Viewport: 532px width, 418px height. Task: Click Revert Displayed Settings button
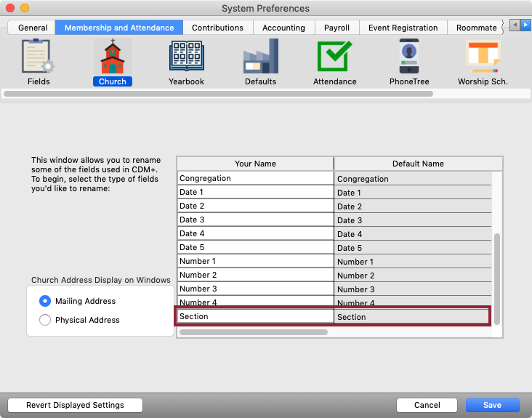[75, 405]
